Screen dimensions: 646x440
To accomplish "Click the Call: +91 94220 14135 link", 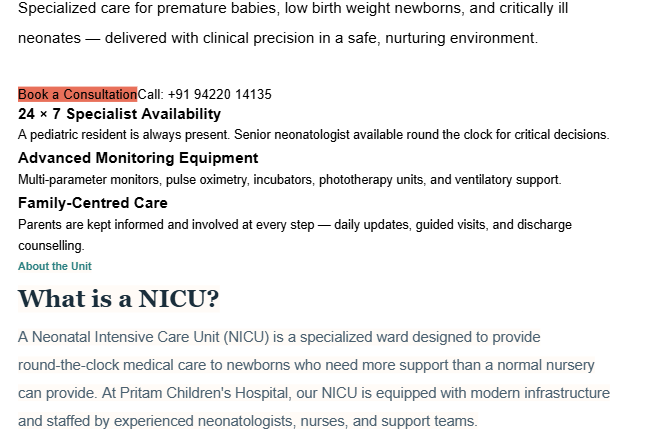I will (204, 94).
